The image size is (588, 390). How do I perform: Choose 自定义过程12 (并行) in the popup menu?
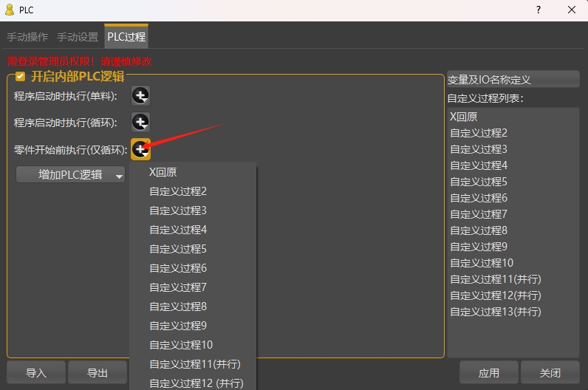click(193, 383)
